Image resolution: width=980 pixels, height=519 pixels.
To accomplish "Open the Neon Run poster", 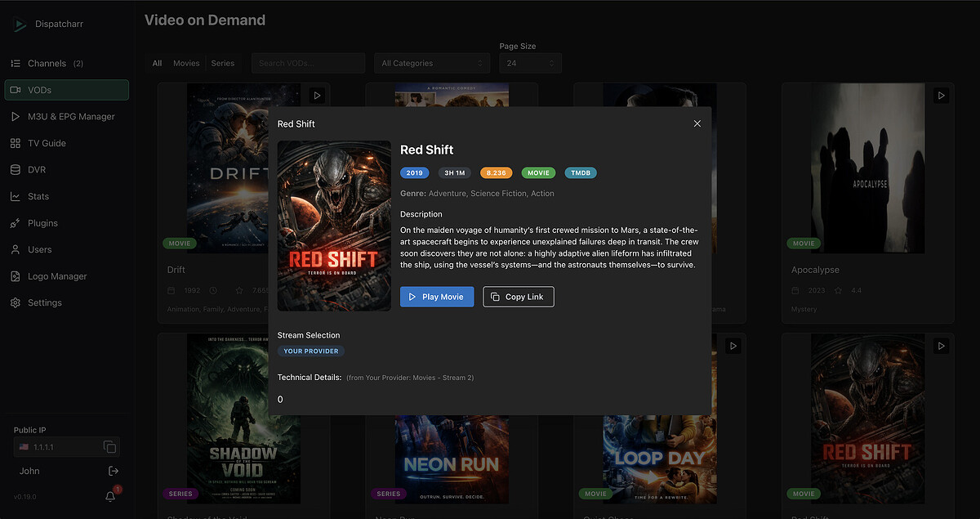I will click(452, 458).
